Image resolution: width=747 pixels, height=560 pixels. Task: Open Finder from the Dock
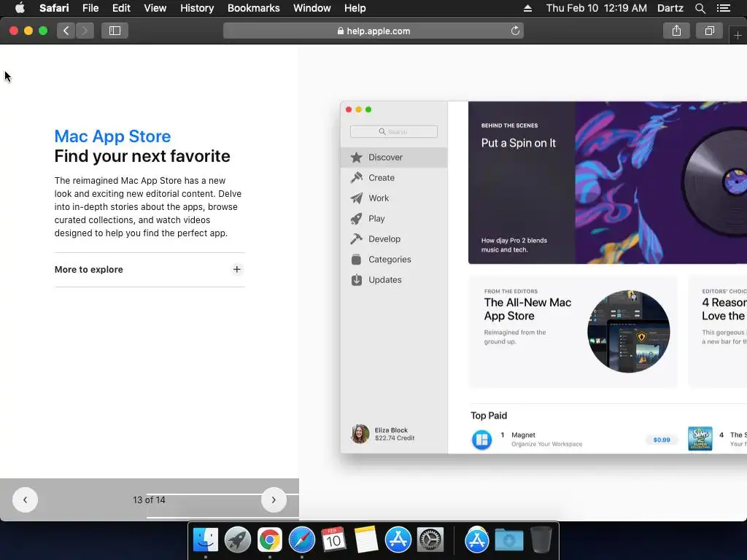[x=205, y=540]
